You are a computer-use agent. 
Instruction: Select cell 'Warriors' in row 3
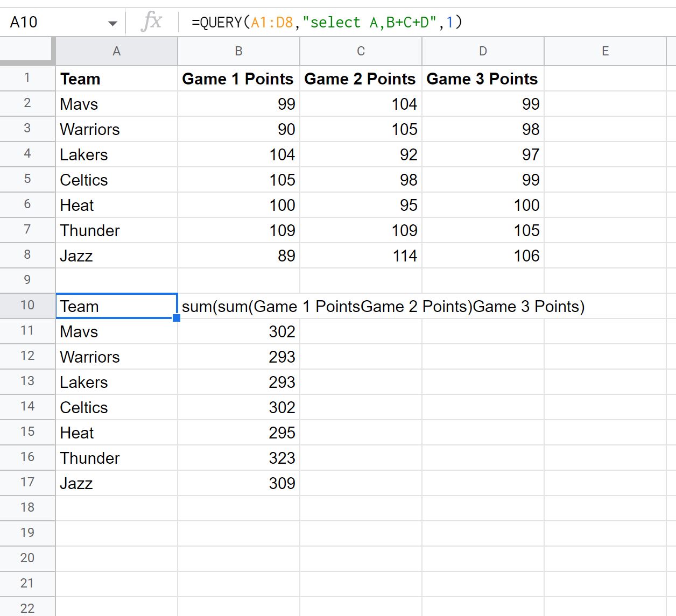tap(116, 129)
